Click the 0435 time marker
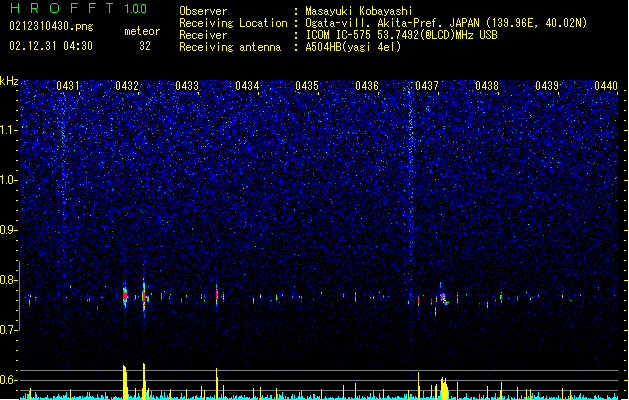This screenshot has height=400, width=629. [x=307, y=86]
